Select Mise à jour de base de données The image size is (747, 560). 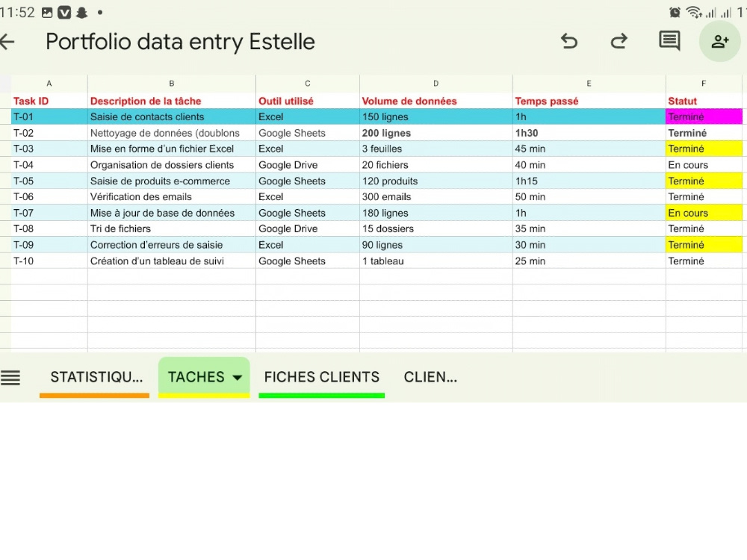172,213
